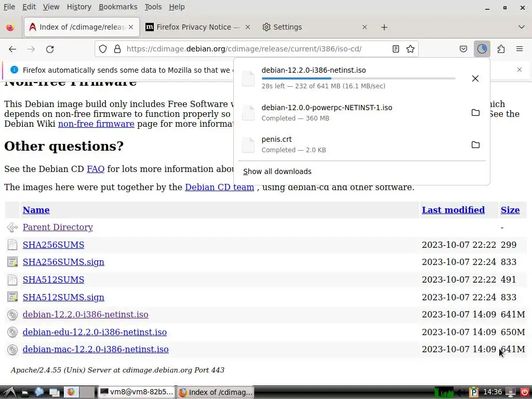Switch to the Firefox Privacy Notice tab
532x399 pixels.
197,27
